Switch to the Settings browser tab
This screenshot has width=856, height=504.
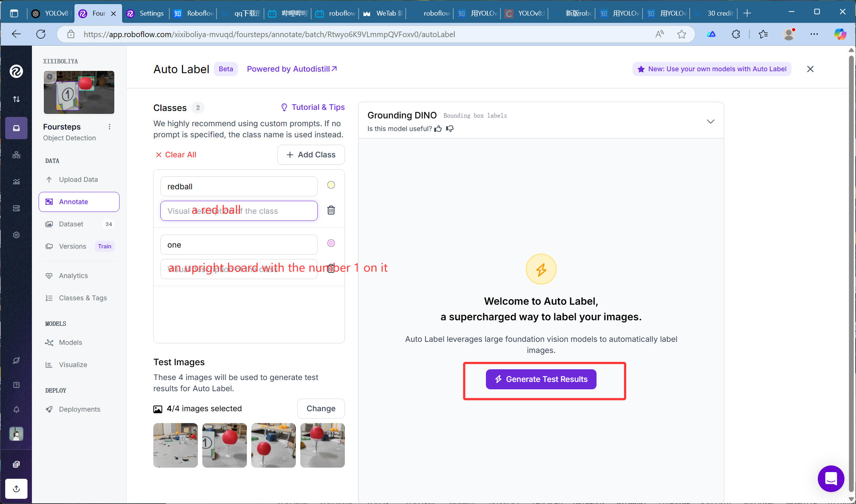click(x=146, y=13)
